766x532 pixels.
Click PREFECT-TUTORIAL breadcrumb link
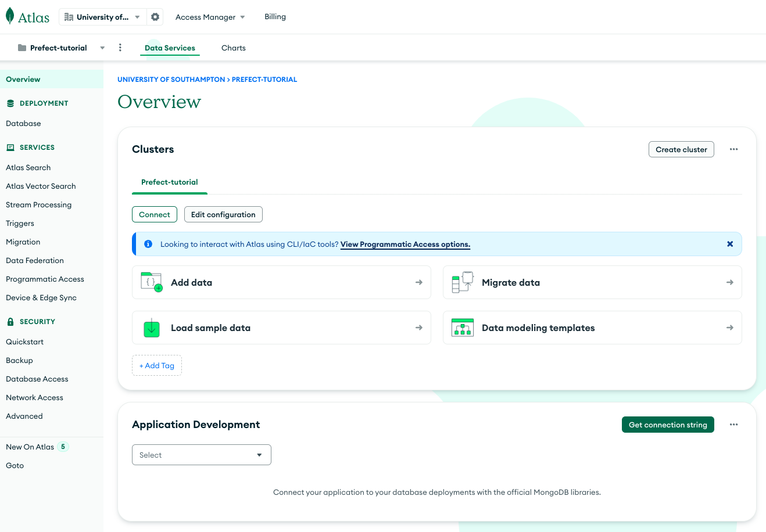(264, 80)
